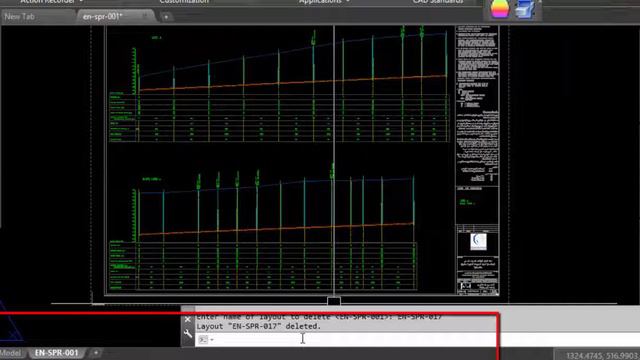Select the EN-SPR-001 layout tab

[56, 353]
